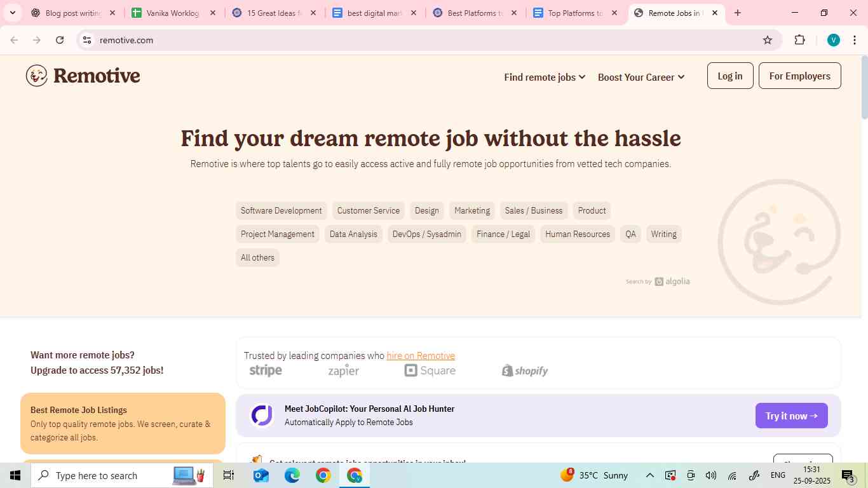
Task: Expand hidden icons in the system tray
Action: [x=649, y=475]
